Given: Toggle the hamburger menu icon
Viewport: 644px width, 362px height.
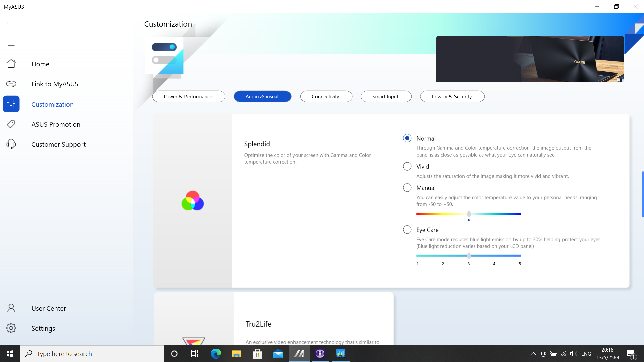Looking at the screenshot, I should click(11, 44).
